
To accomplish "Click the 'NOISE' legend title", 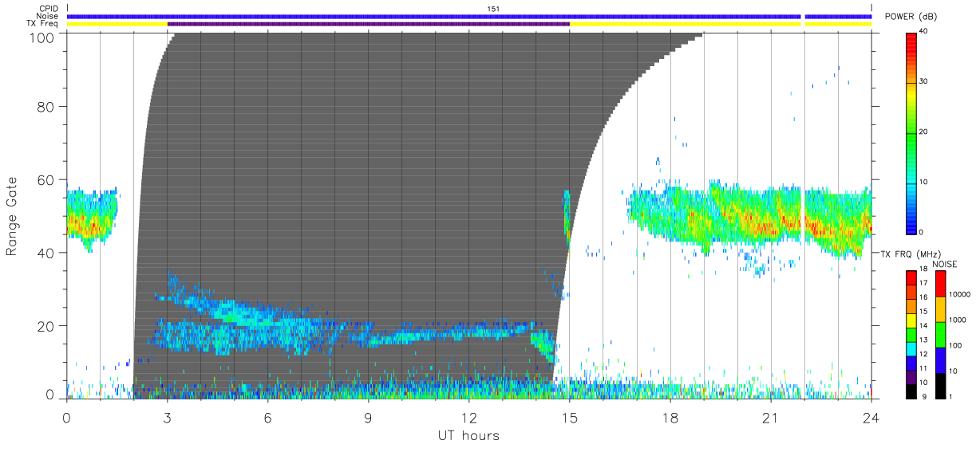I will (946, 263).
